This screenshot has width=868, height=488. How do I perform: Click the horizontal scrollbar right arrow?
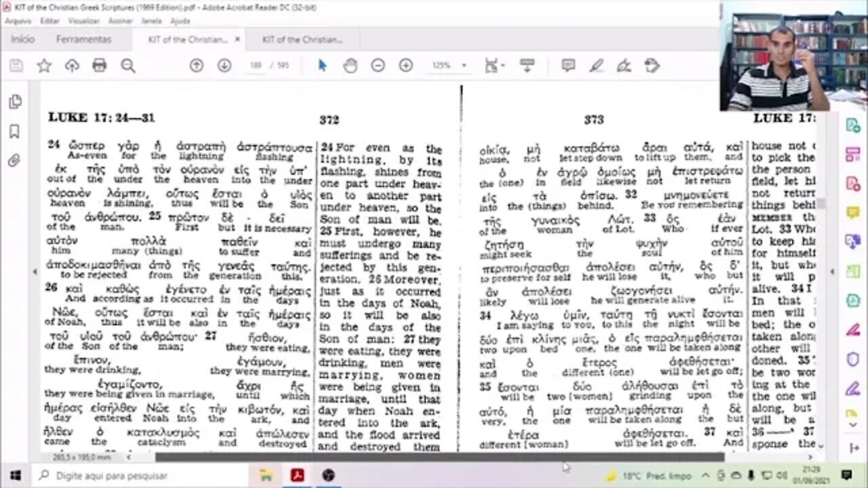pyautogui.click(x=810, y=457)
